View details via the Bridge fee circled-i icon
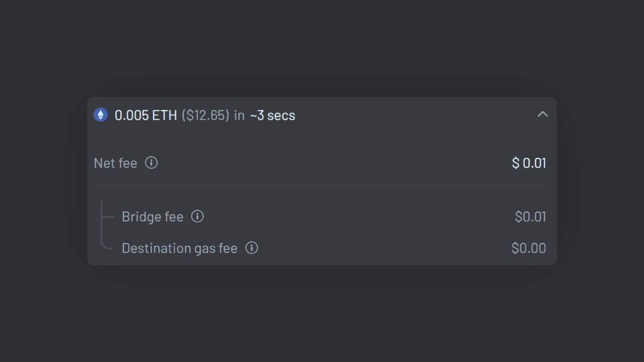 click(x=197, y=217)
